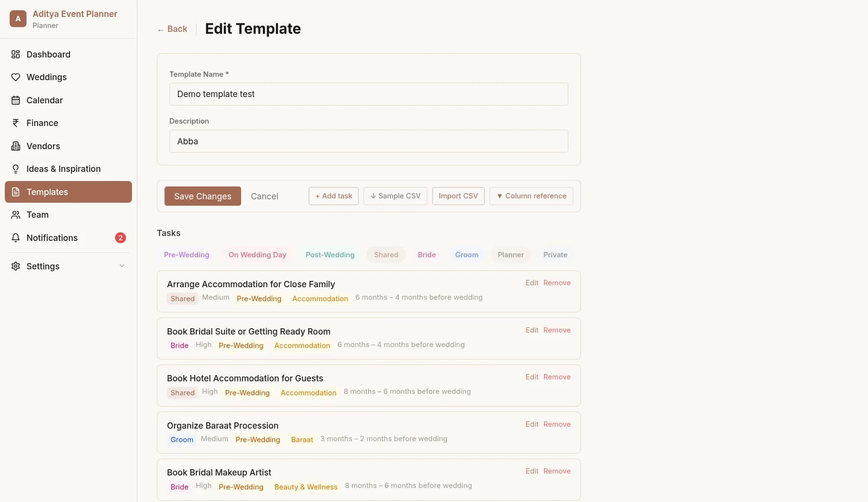
Task: Edit Book Hotel Accommodation for Guests task
Action: [532, 377]
